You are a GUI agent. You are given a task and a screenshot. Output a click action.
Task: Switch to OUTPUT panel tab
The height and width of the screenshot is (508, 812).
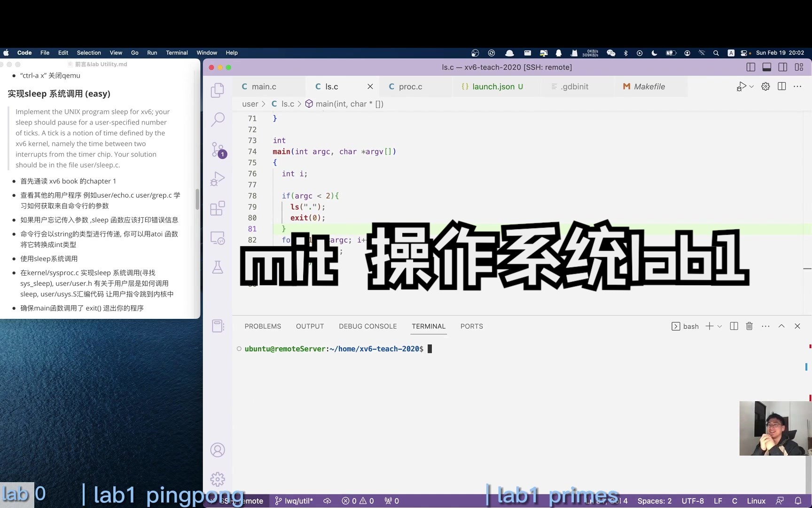tap(310, 326)
